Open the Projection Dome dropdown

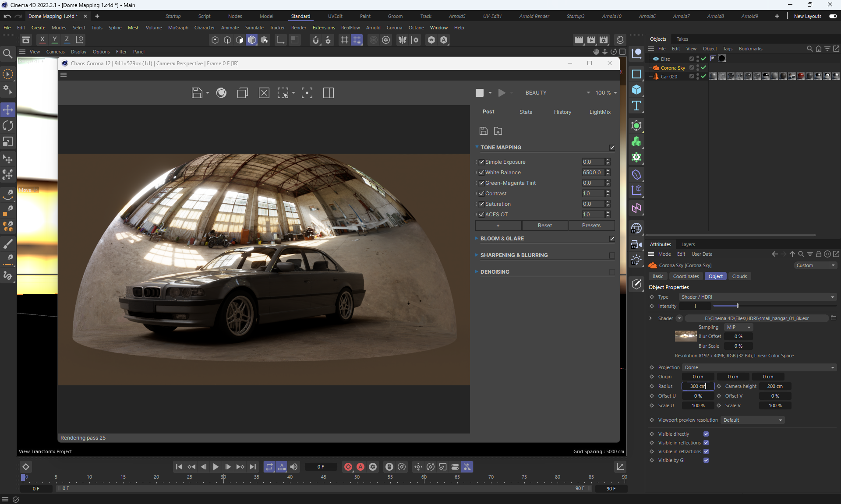[759, 367]
